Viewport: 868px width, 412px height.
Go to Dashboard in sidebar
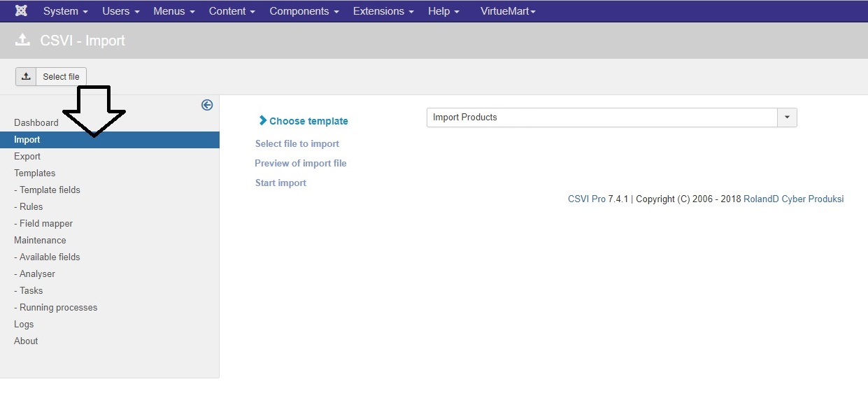36,122
